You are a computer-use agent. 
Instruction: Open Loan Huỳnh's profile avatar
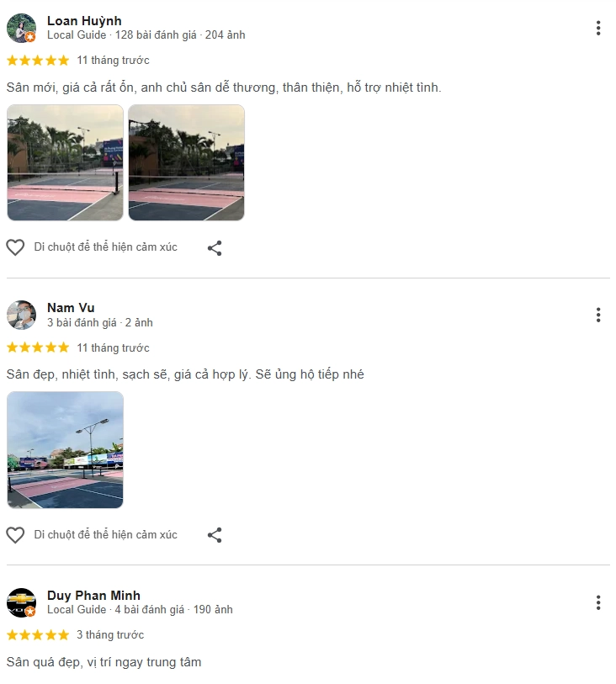pyautogui.click(x=21, y=28)
